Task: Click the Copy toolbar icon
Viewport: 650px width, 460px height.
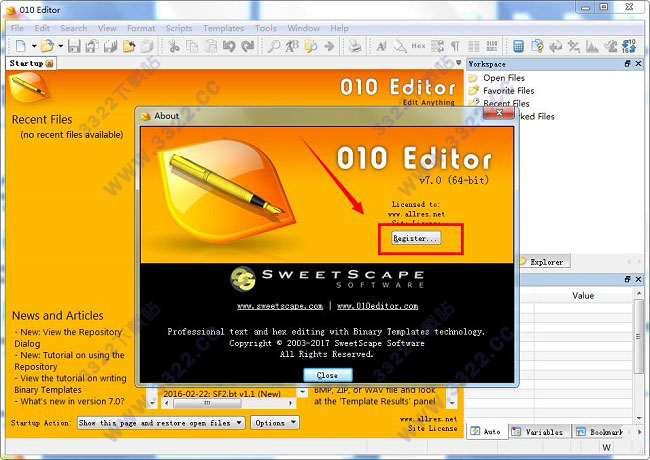Action: (x=192, y=46)
